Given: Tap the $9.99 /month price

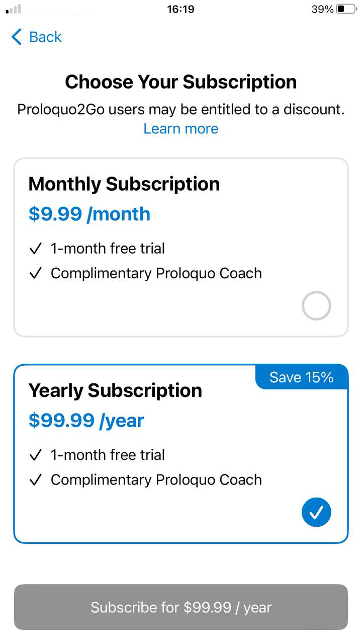Looking at the screenshot, I should coord(89,214).
